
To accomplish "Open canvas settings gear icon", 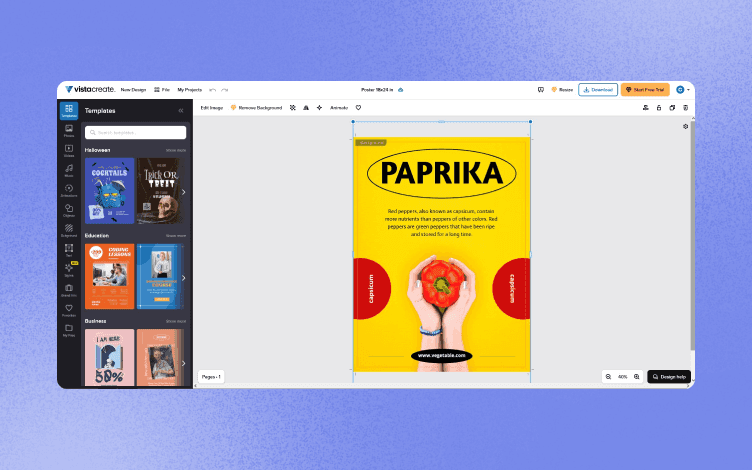I will tap(685, 127).
